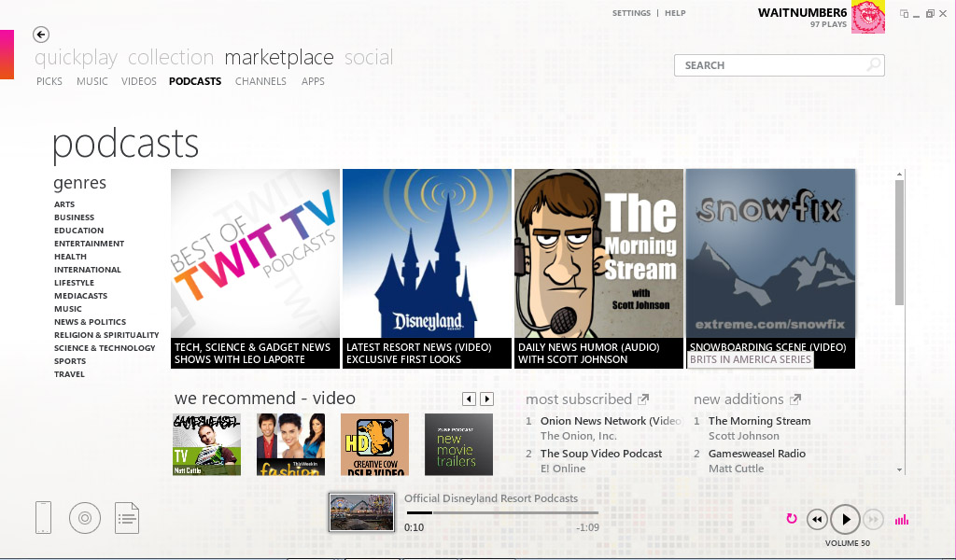Open the PICKS sub-tab
956x560 pixels.
(x=49, y=81)
